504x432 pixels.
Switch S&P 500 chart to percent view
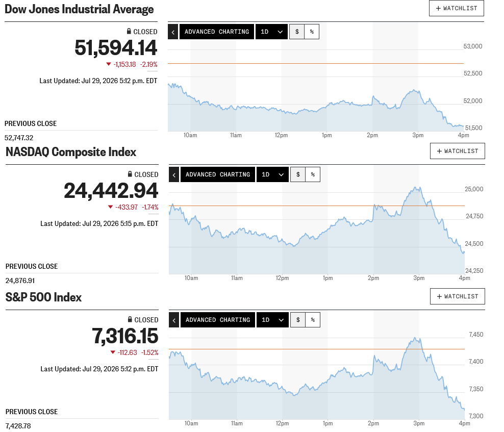pos(313,320)
